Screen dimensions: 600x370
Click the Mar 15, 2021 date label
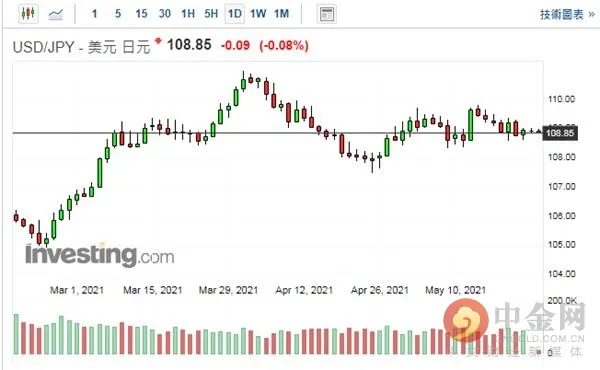[153, 290]
